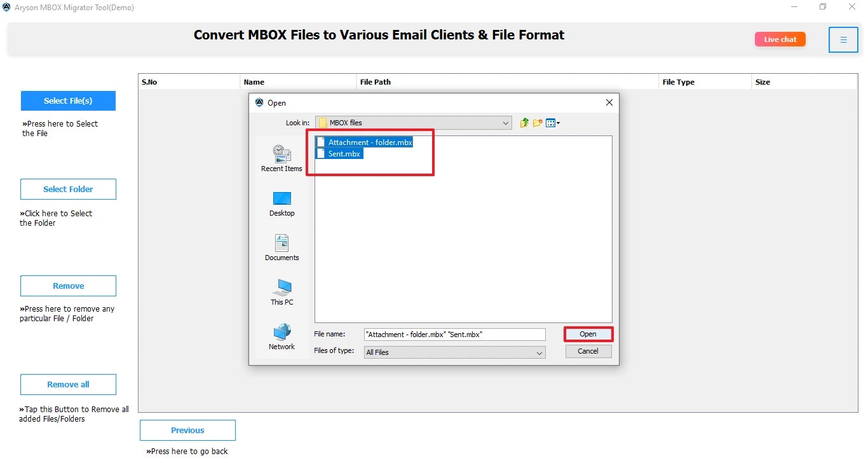Select the Attachment - folder.mbx file

[x=365, y=142]
